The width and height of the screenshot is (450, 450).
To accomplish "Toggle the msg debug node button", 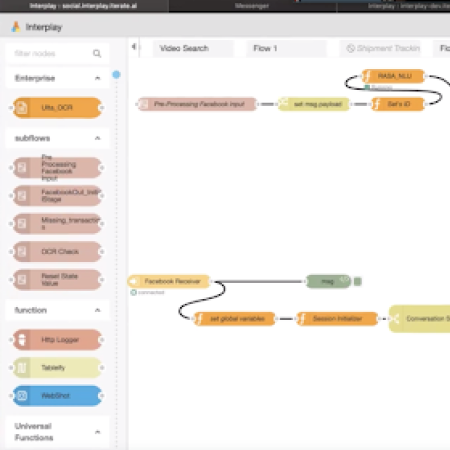I will pyautogui.click(x=358, y=282).
